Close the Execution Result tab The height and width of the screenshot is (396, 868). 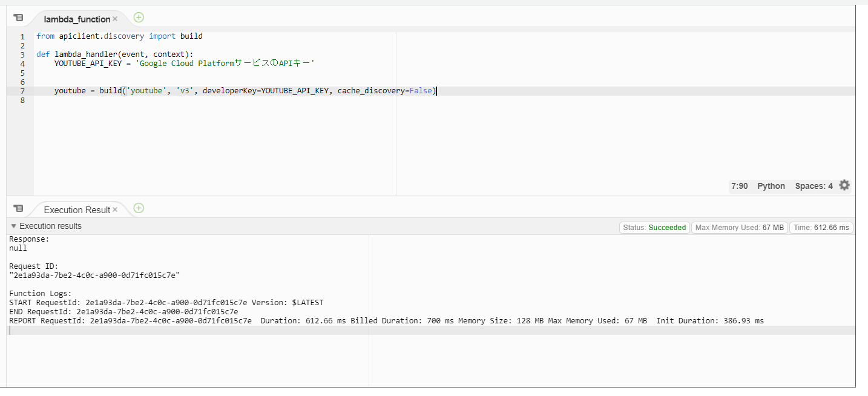[x=115, y=210]
